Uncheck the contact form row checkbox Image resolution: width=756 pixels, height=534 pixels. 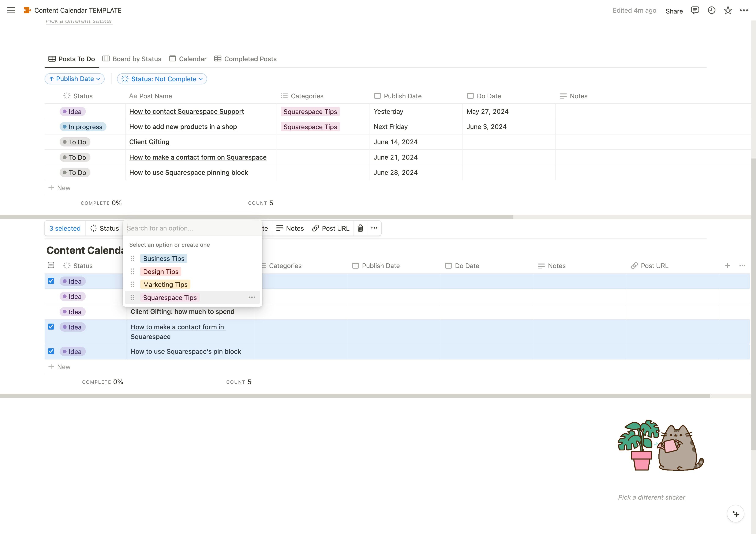point(51,327)
